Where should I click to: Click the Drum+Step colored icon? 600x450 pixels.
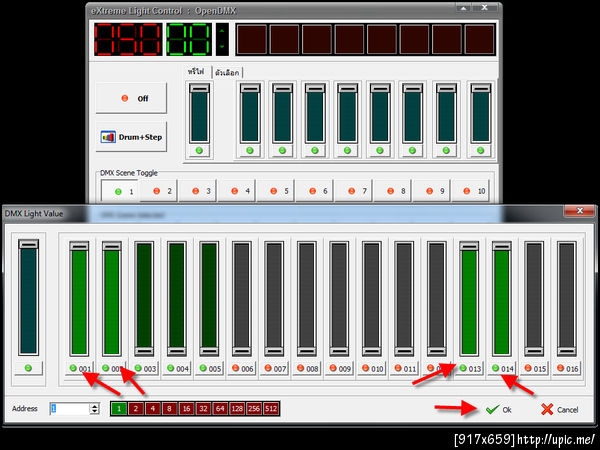[108, 137]
